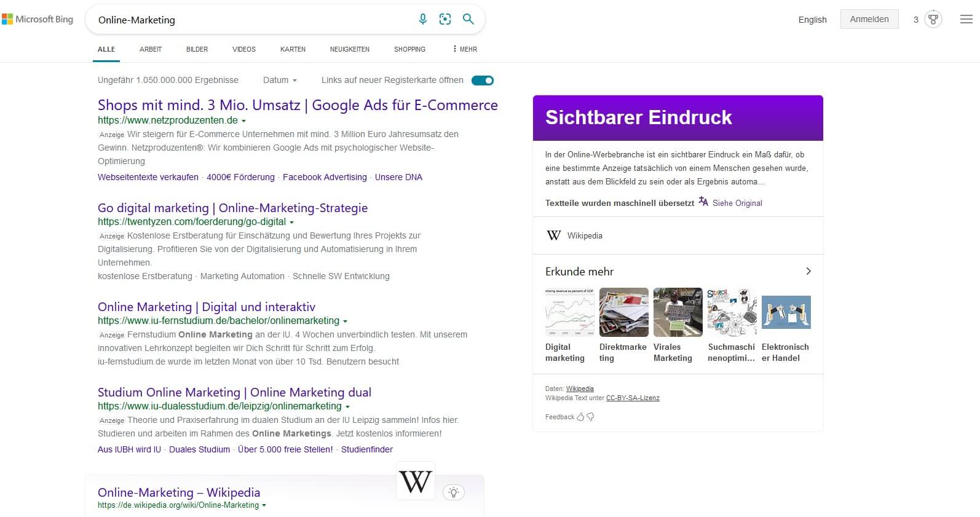
Task: Open the hamburger settings menu
Action: coord(966,20)
